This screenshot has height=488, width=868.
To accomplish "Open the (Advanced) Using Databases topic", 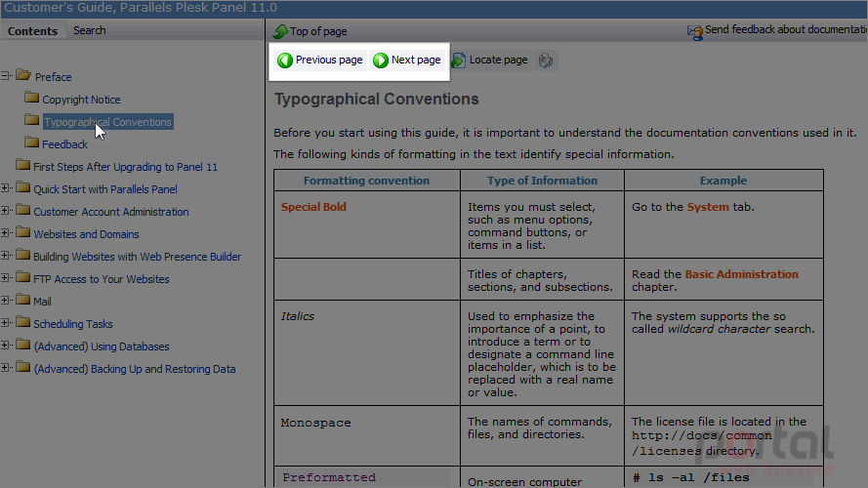I will (102, 346).
